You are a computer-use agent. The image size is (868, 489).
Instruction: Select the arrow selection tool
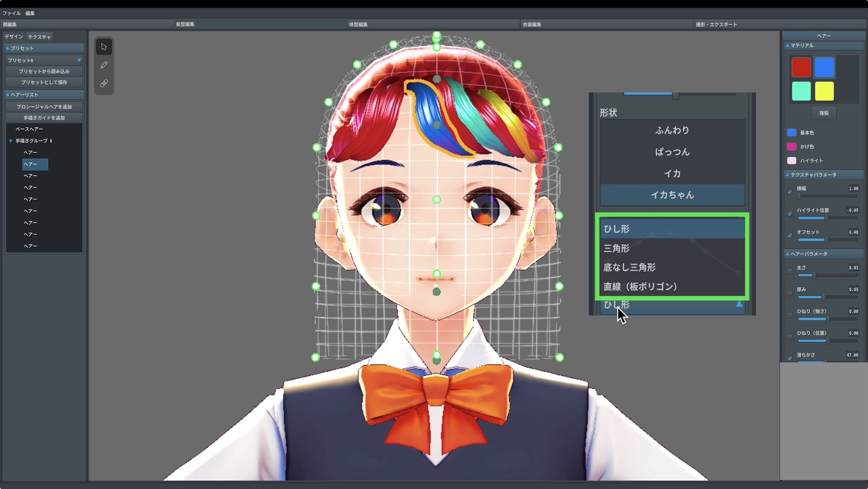(x=104, y=47)
